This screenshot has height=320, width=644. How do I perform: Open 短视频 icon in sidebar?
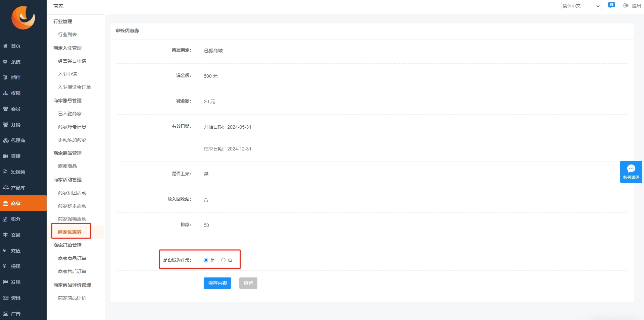tap(5, 172)
